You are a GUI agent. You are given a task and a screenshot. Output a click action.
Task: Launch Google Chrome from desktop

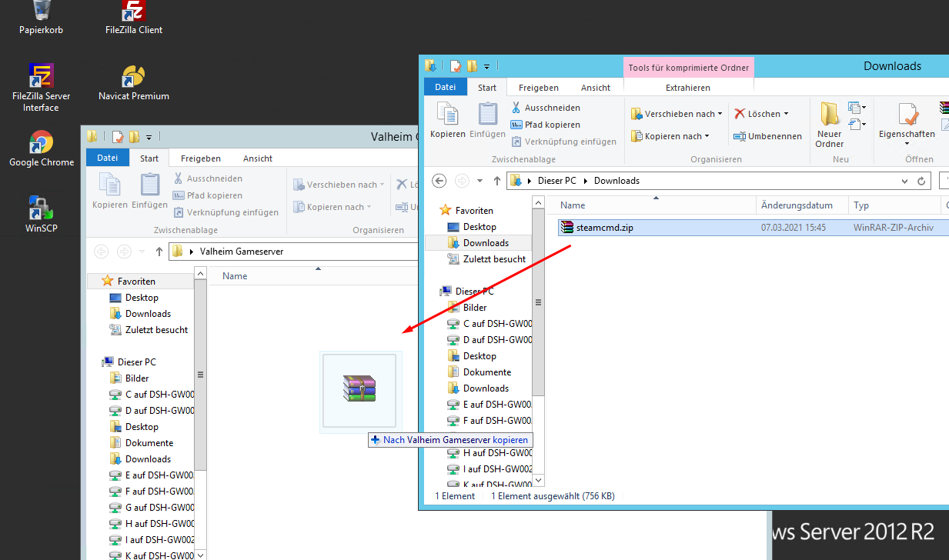click(x=42, y=143)
